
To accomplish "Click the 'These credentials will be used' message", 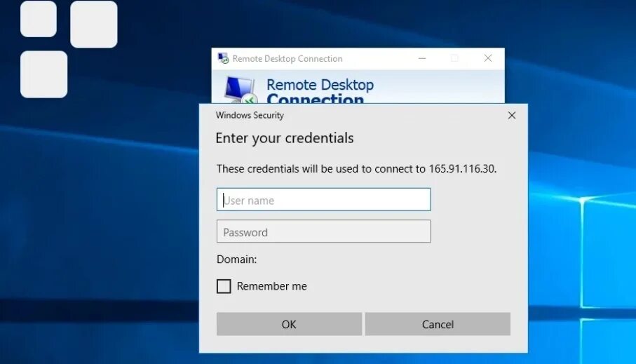I will pyautogui.click(x=356, y=168).
